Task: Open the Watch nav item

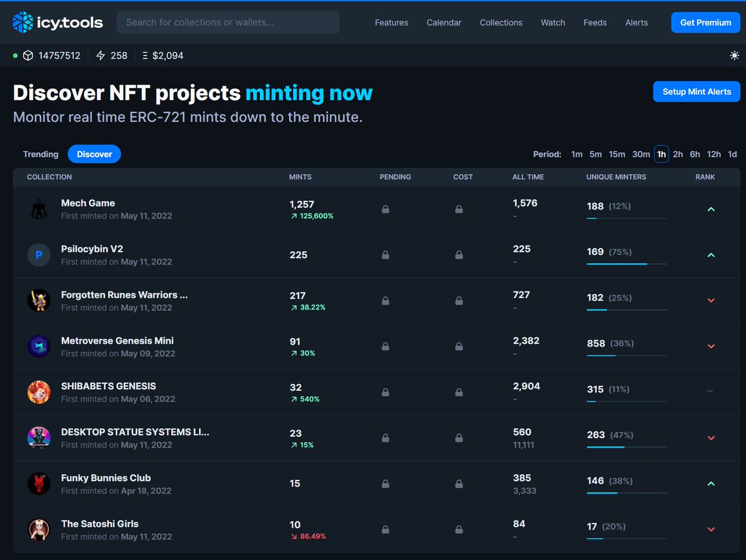Action: pyautogui.click(x=553, y=22)
